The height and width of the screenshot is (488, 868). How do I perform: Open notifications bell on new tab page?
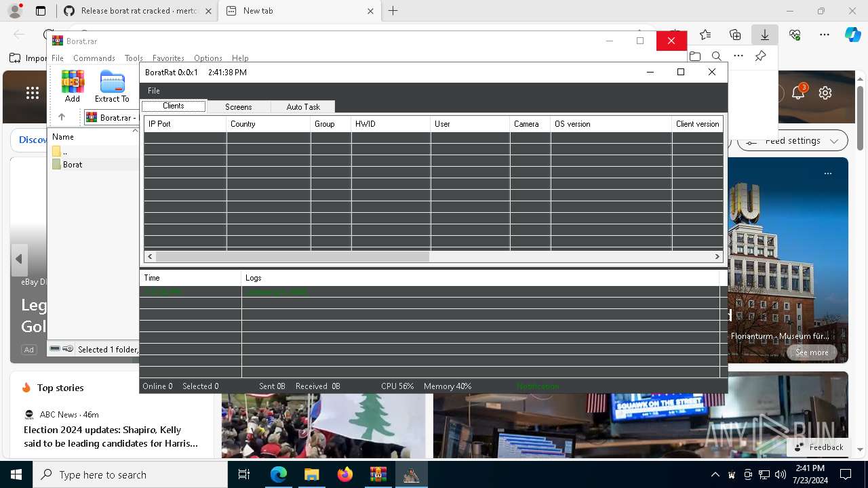(x=798, y=93)
